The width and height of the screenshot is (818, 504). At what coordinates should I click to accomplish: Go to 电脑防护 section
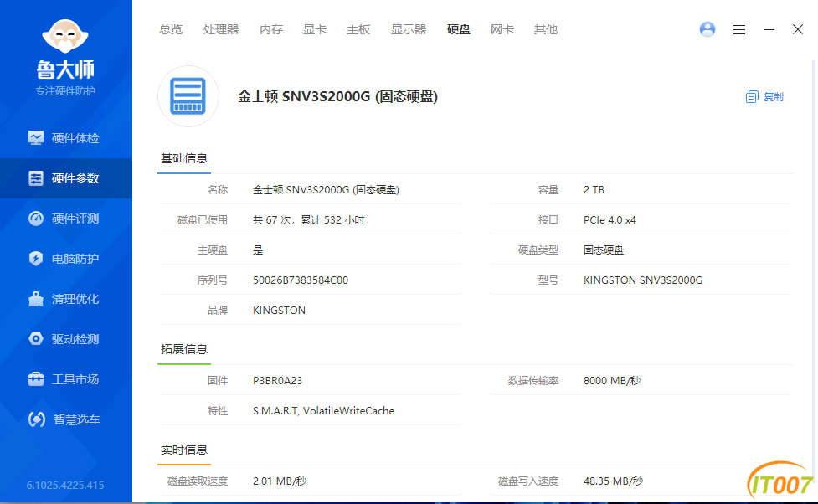pos(66,259)
